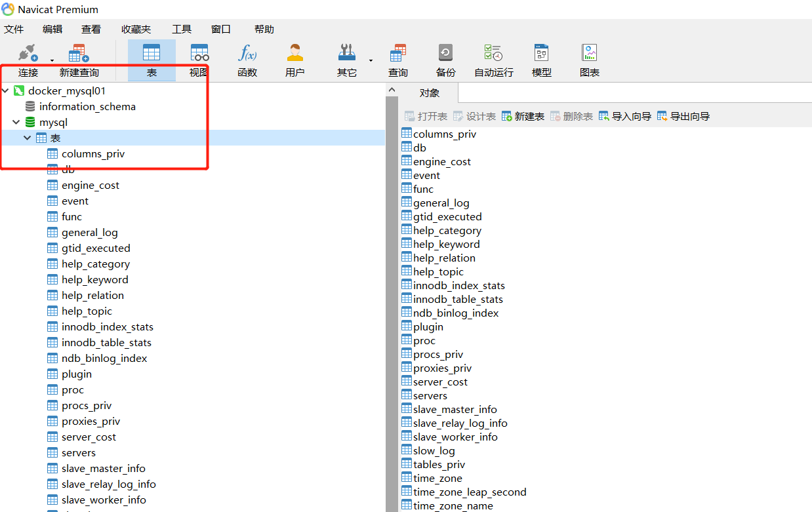This screenshot has height=512, width=812.
Task: Click db table icon in object list
Action: [407, 148]
